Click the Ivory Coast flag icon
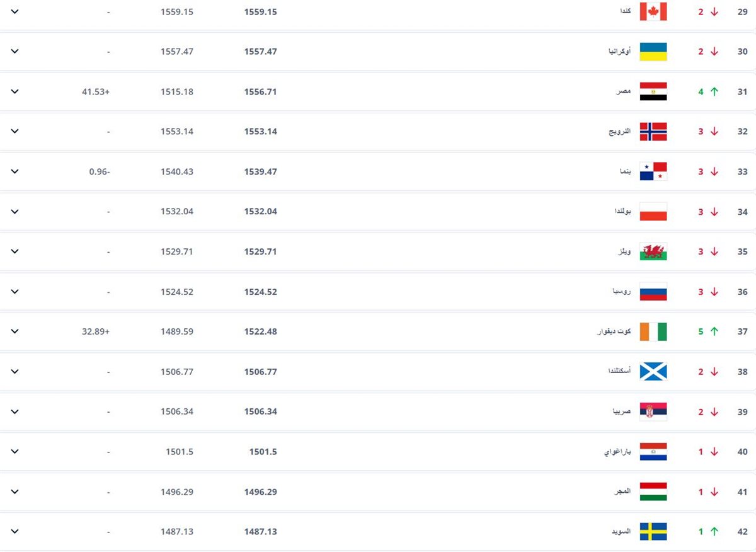Viewport: 756px width, 552px height. (x=653, y=331)
